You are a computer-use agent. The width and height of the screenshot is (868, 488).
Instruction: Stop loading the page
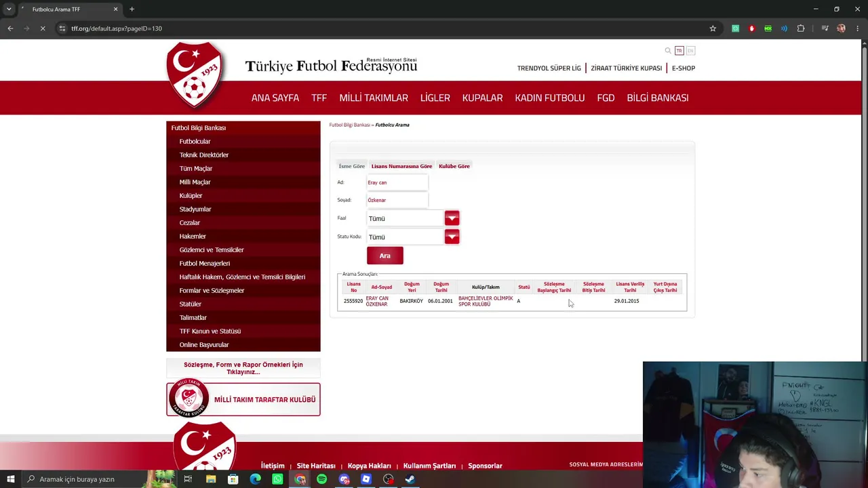click(42, 28)
